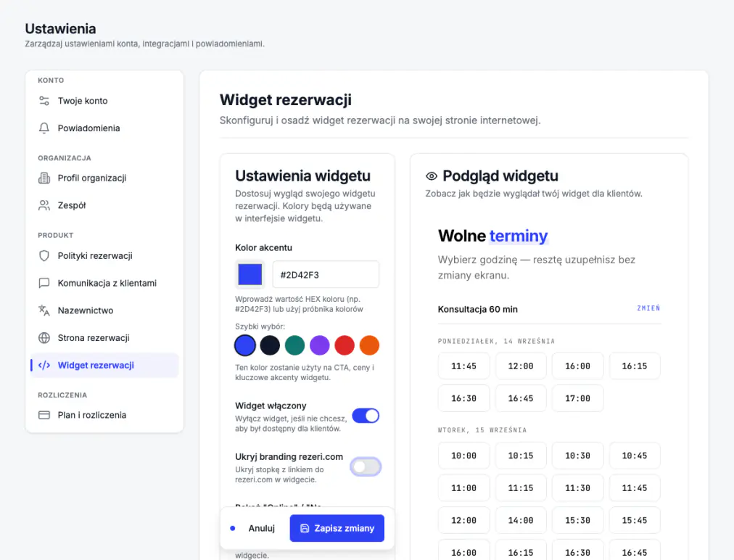Select the 10:45 time slot
Image resolution: width=734 pixels, height=560 pixels.
(635, 456)
